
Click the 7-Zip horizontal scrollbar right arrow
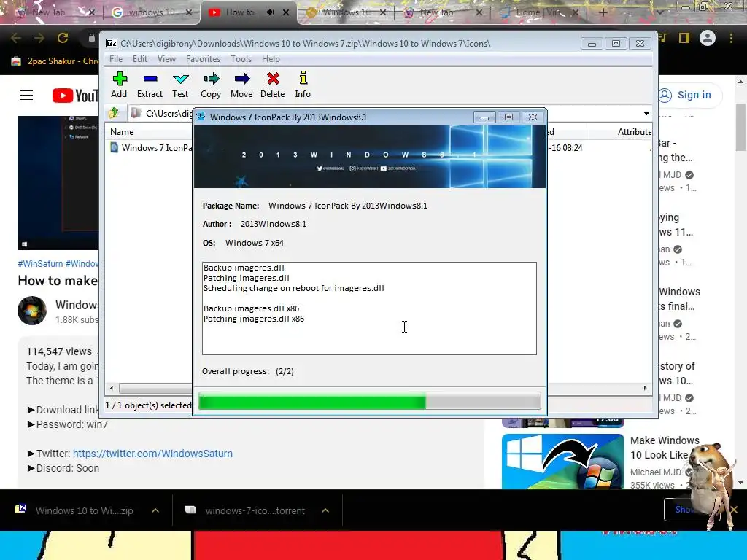click(x=646, y=388)
